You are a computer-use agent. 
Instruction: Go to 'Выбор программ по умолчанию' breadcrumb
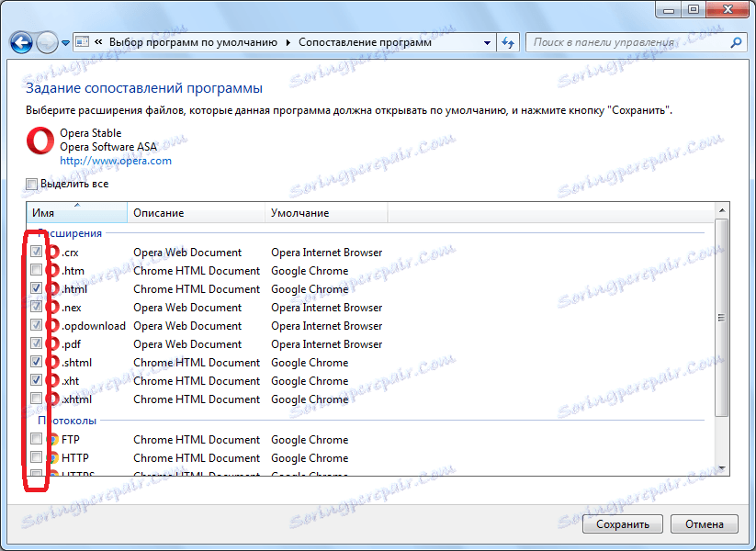coord(193,42)
